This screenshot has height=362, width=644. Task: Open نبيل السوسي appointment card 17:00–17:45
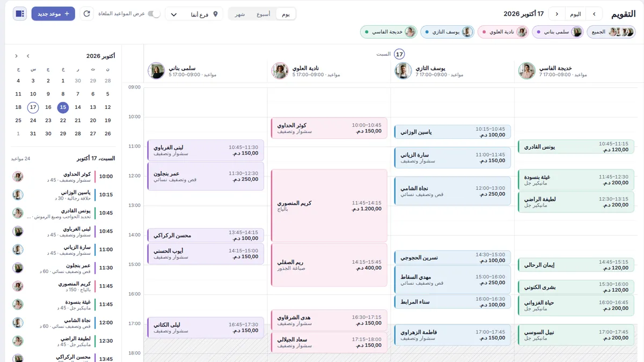coord(576,335)
